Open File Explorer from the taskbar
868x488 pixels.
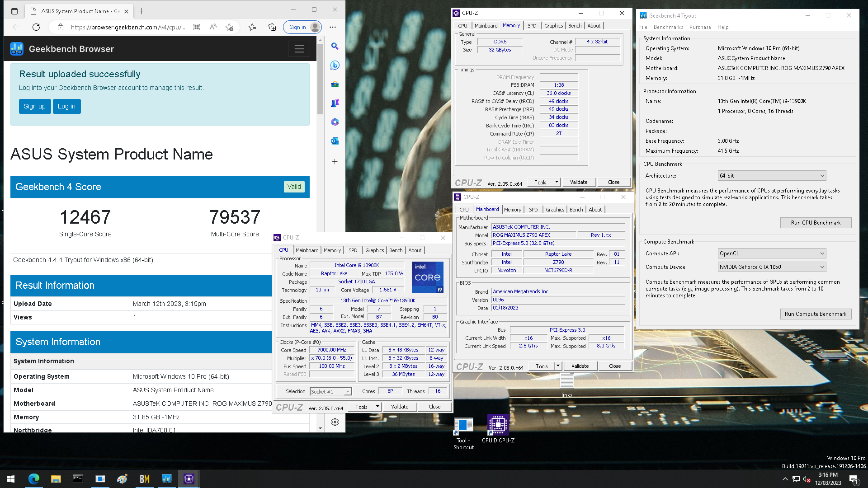56,479
